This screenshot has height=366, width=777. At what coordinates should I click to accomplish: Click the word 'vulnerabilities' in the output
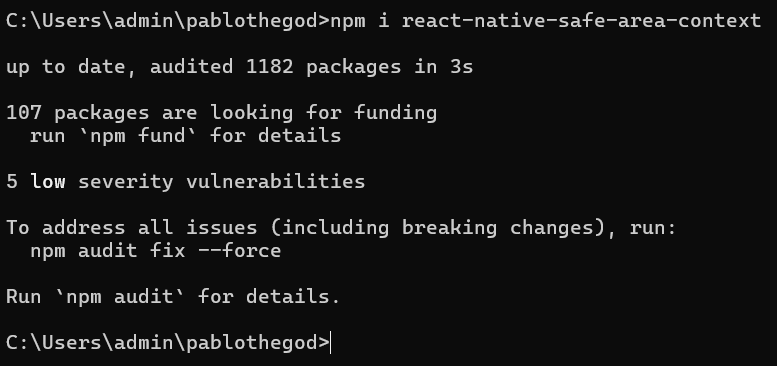[276, 182]
